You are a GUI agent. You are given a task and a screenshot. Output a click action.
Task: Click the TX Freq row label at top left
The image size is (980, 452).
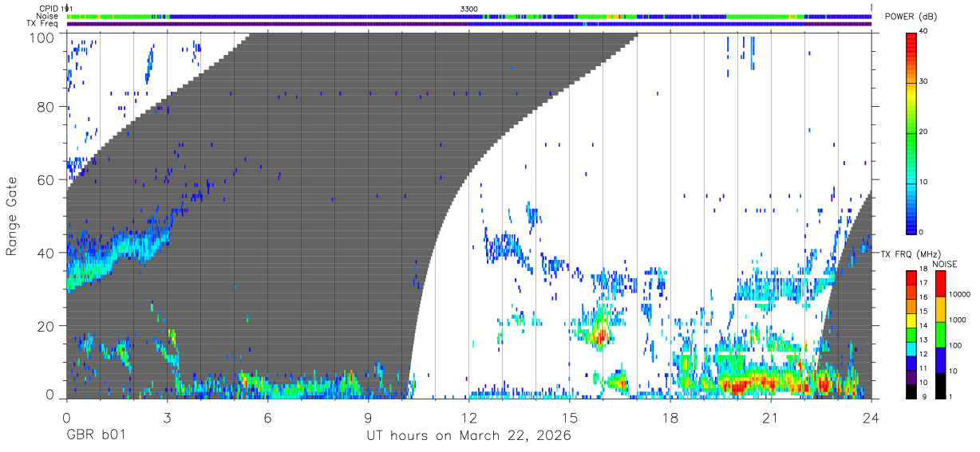[x=43, y=23]
